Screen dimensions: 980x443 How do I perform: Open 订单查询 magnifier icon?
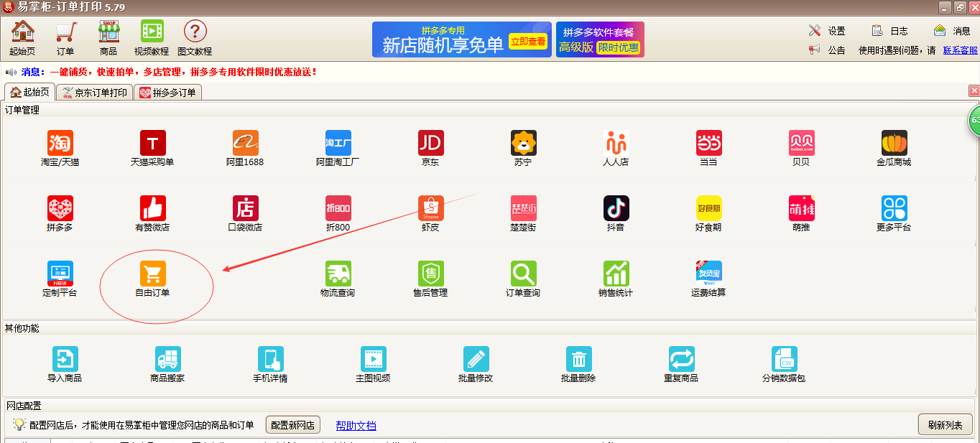tap(524, 274)
